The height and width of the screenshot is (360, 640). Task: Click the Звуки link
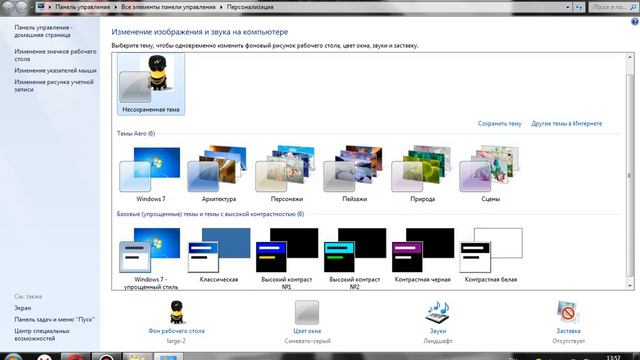438,331
